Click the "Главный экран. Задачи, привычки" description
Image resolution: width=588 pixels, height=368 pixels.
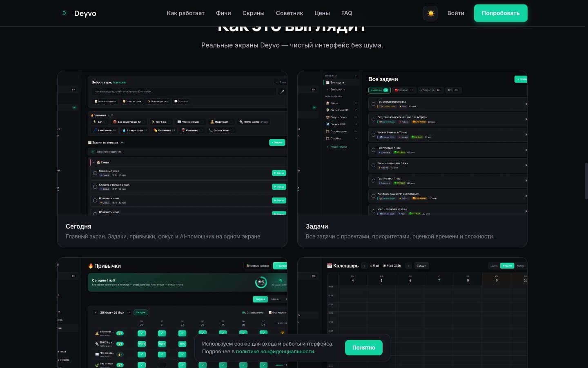click(x=164, y=236)
